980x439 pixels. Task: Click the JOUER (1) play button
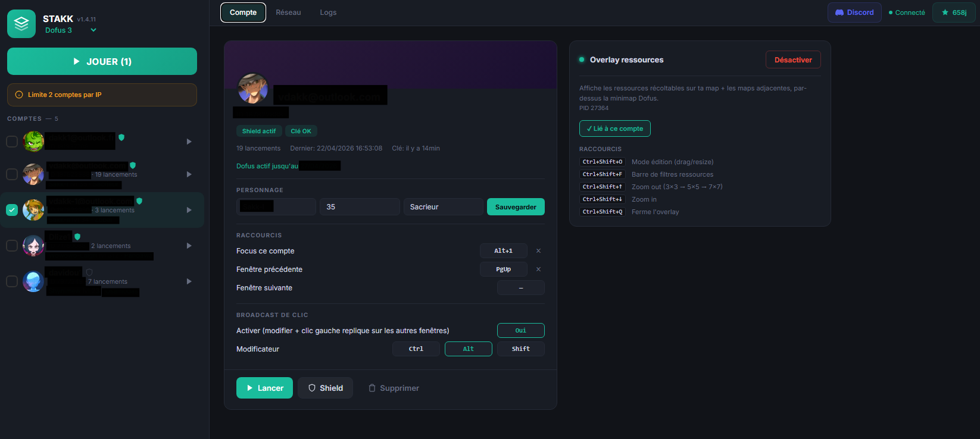(102, 61)
